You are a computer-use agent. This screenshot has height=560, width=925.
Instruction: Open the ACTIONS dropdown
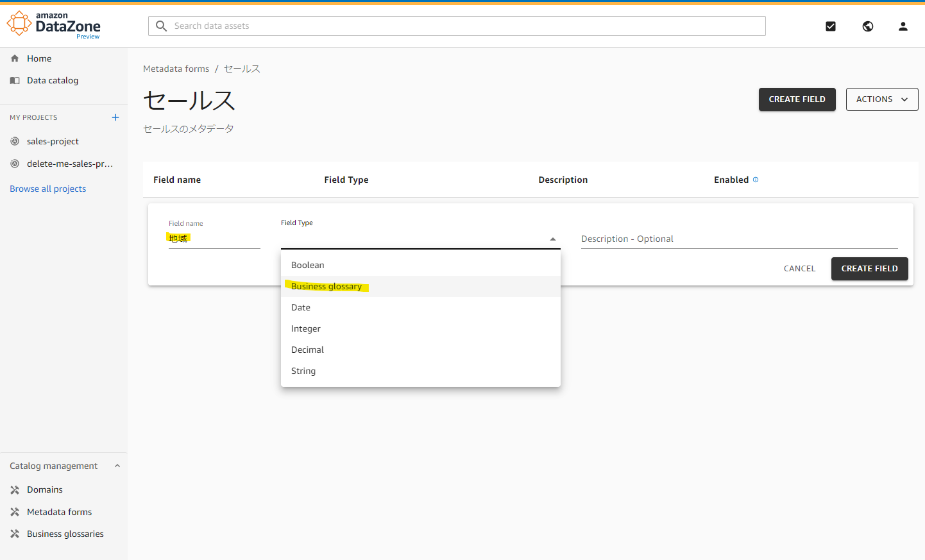(x=882, y=99)
